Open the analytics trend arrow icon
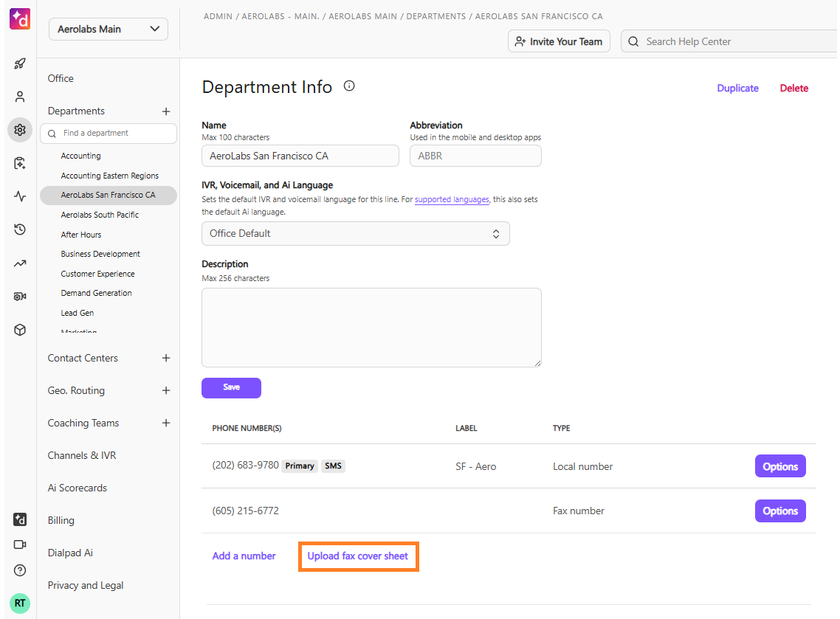Screen dimensions: 840x619 coord(20,263)
